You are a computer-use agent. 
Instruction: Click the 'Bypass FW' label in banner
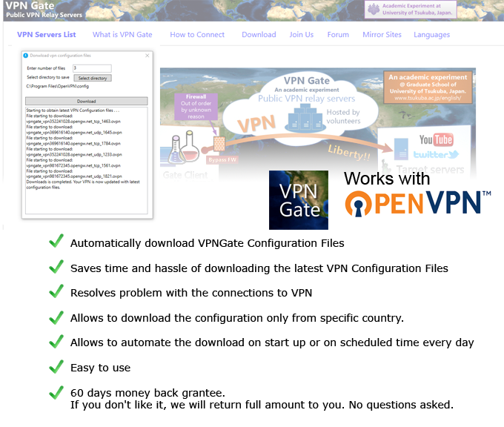click(222, 160)
